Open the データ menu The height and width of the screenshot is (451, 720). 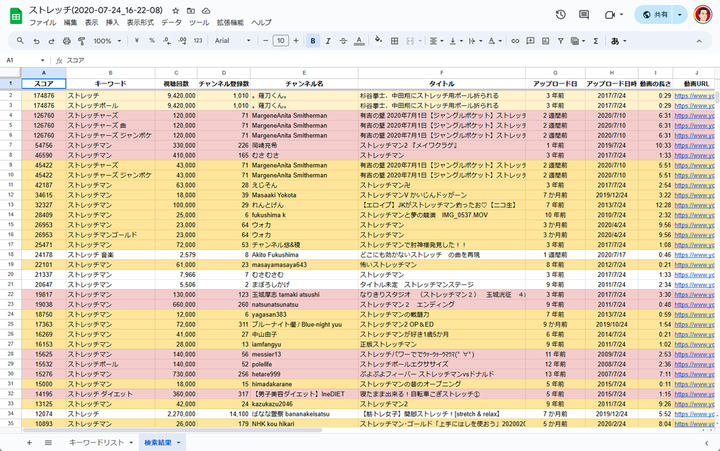(171, 22)
